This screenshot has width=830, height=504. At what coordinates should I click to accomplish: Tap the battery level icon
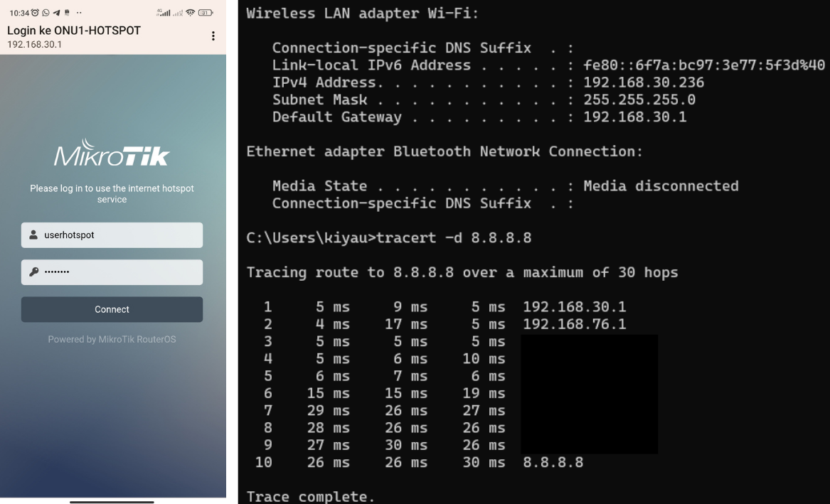[x=206, y=13]
